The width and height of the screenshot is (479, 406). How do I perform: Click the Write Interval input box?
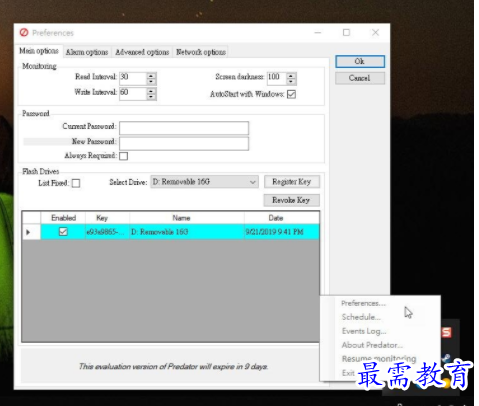tap(133, 94)
